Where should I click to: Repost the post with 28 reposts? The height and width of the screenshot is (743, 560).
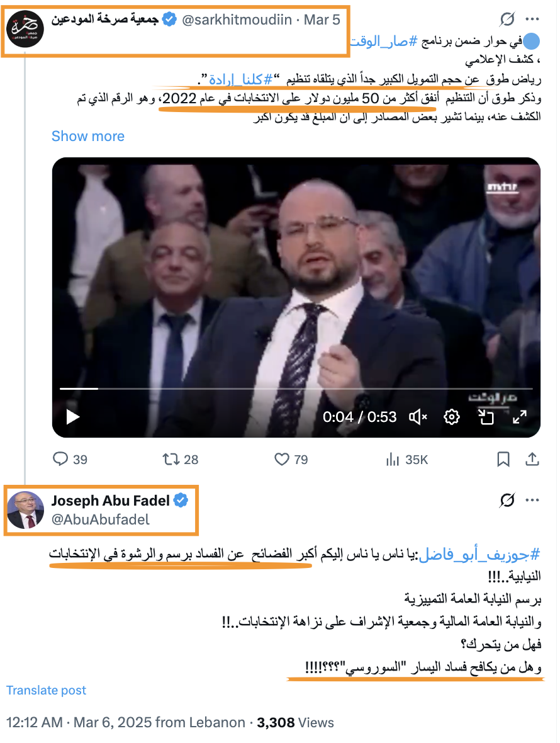point(180,459)
